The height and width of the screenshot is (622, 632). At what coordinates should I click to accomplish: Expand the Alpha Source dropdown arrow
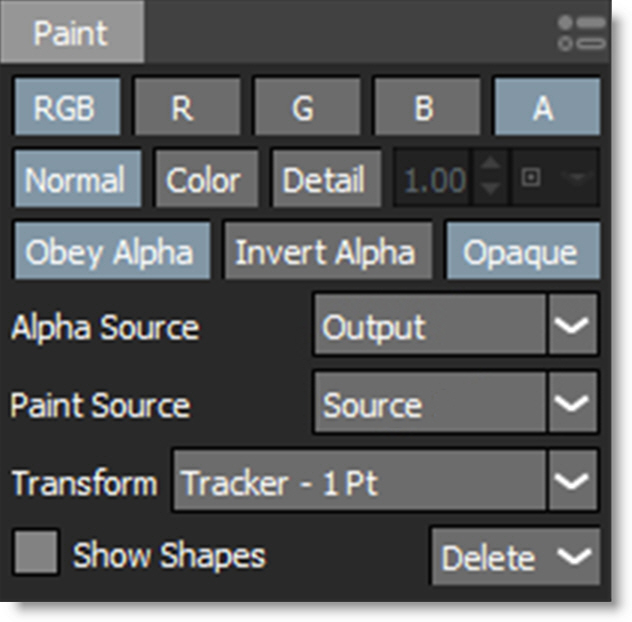(x=572, y=326)
